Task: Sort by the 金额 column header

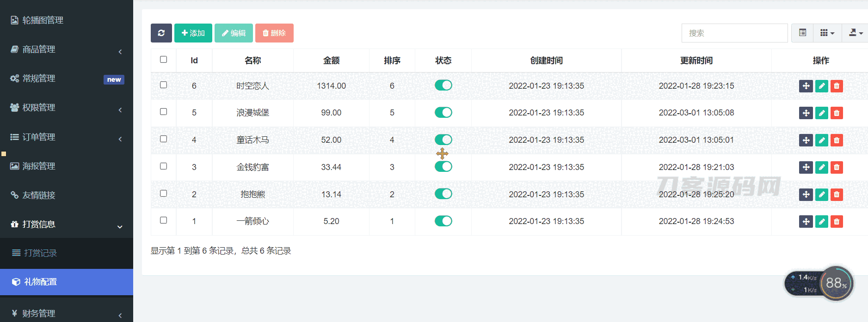Action: [331, 61]
